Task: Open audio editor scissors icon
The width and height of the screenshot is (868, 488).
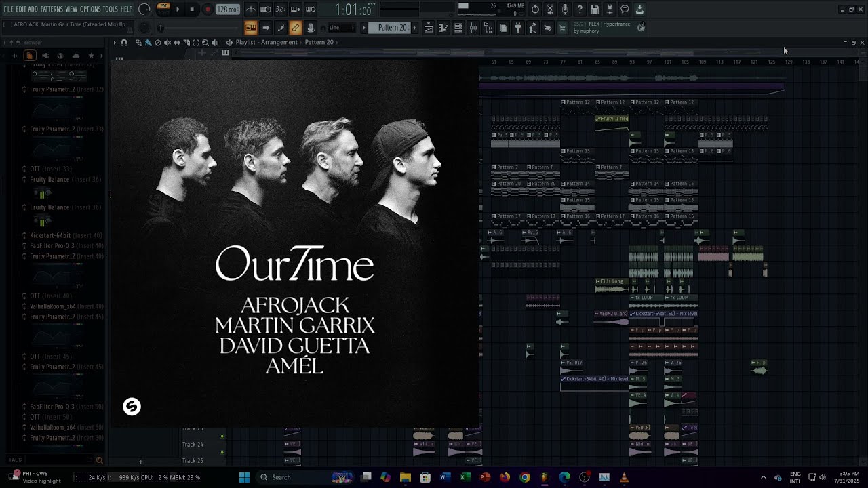Action: point(550,9)
